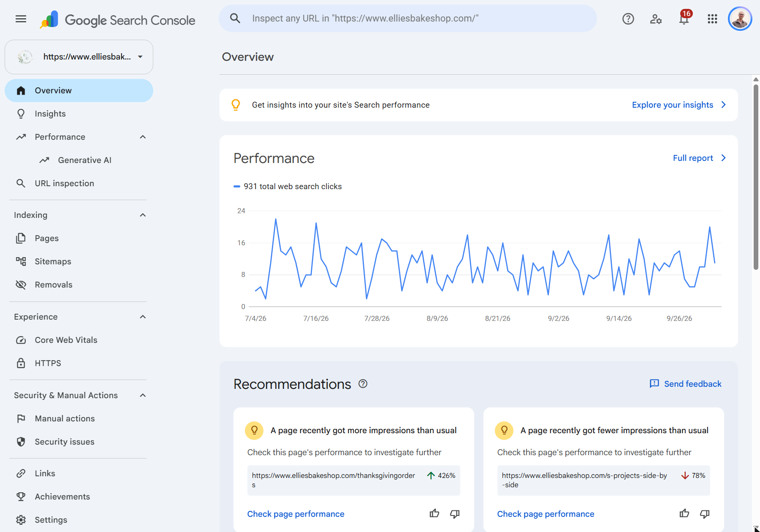Viewport: 760px width, 532px height.
Task: Click the lightbulb icon in insights banner
Action: tap(236, 105)
